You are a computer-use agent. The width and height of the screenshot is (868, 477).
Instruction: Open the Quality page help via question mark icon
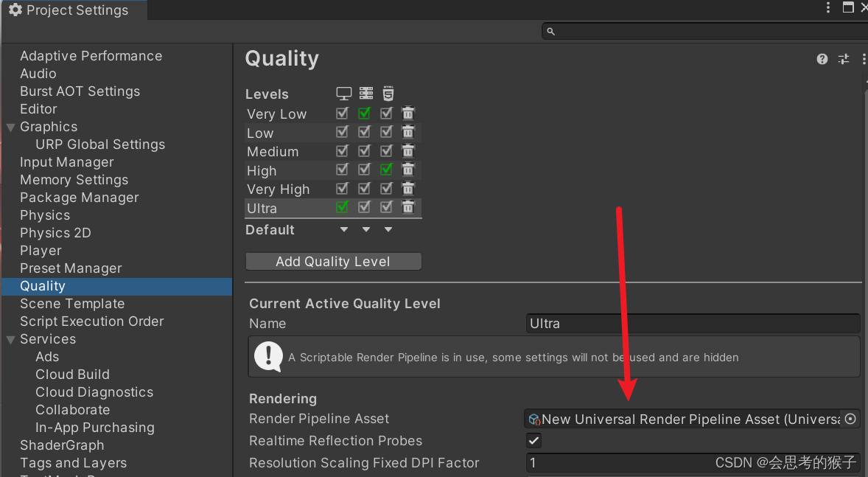point(822,58)
